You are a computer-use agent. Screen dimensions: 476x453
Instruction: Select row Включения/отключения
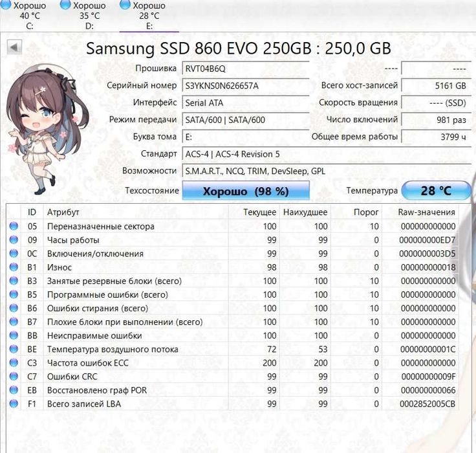coord(233,254)
